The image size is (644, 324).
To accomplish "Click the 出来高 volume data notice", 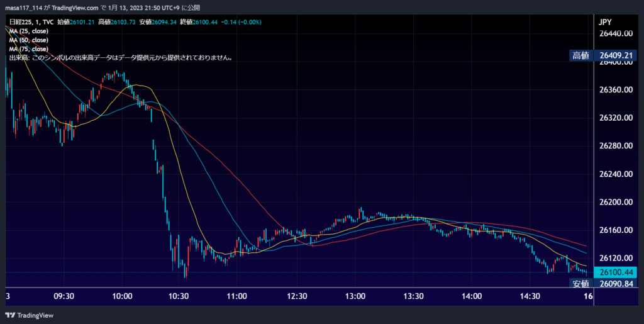I will [x=121, y=58].
